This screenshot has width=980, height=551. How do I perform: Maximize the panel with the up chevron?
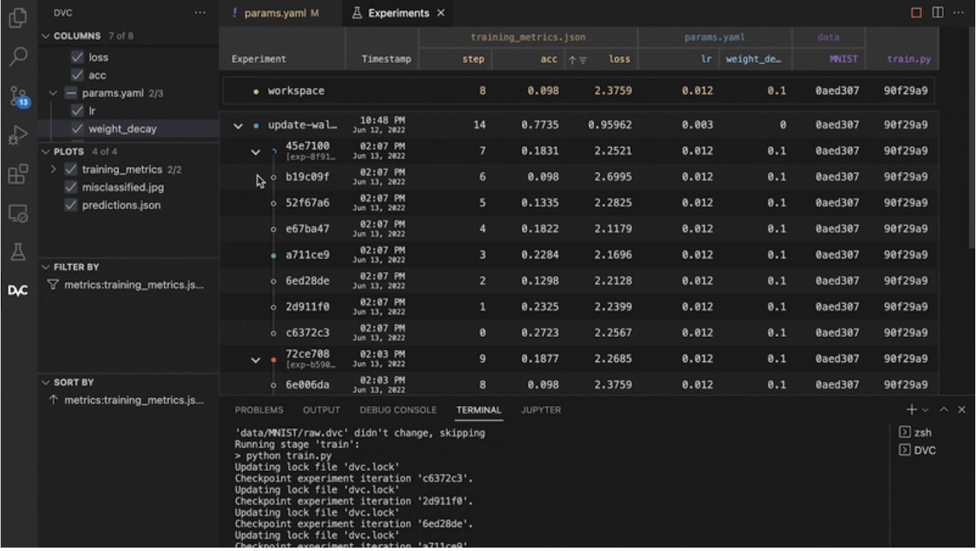[x=944, y=410]
